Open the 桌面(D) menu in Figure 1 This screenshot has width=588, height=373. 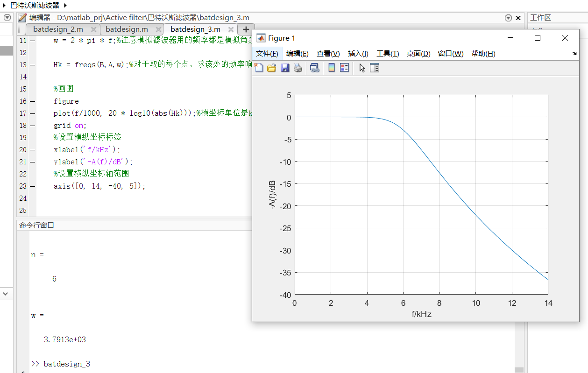point(418,54)
